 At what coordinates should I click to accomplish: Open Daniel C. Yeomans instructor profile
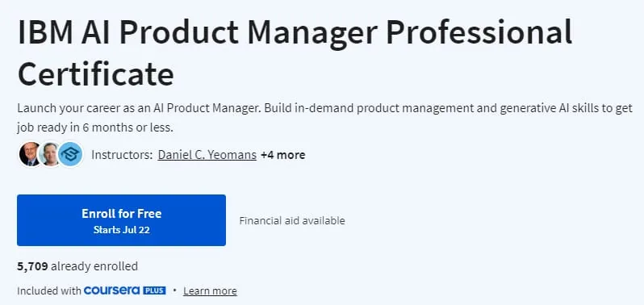[x=207, y=155]
